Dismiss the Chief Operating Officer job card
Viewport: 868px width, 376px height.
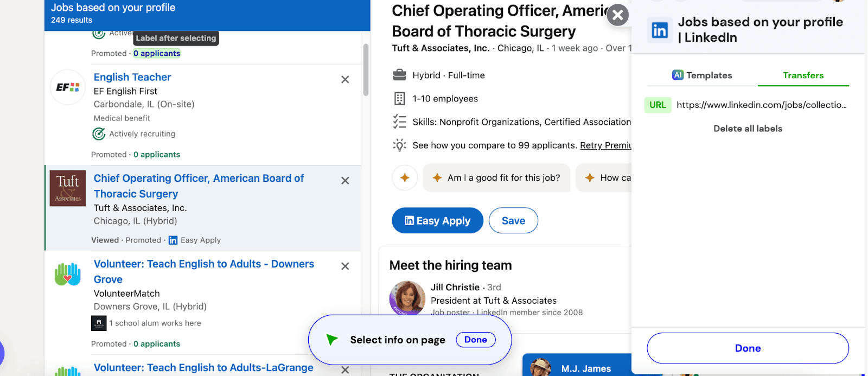pos(345,181)
